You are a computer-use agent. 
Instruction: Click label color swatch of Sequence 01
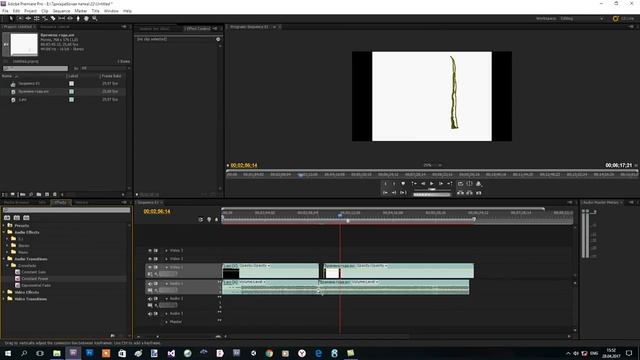click(x=71, y=84)
